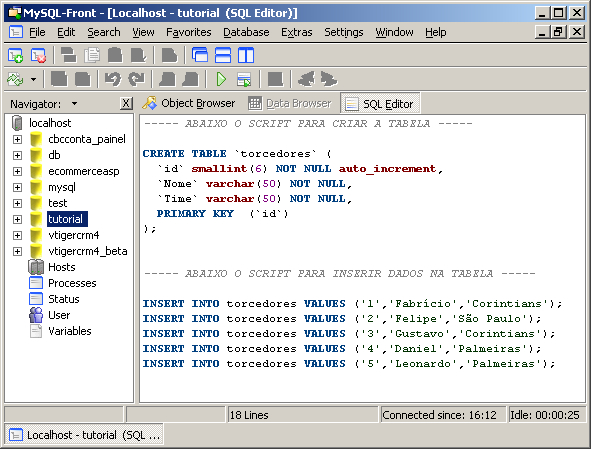The height and width of the screenshot is (449, 591).
Task: Run the SQL script with green play icon
Action: (221, 79)
